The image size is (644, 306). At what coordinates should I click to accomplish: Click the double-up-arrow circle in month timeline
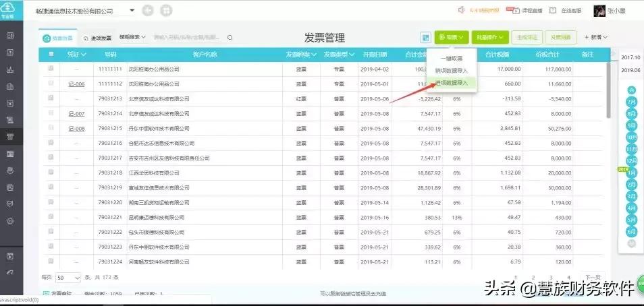[x=632, y=90]
